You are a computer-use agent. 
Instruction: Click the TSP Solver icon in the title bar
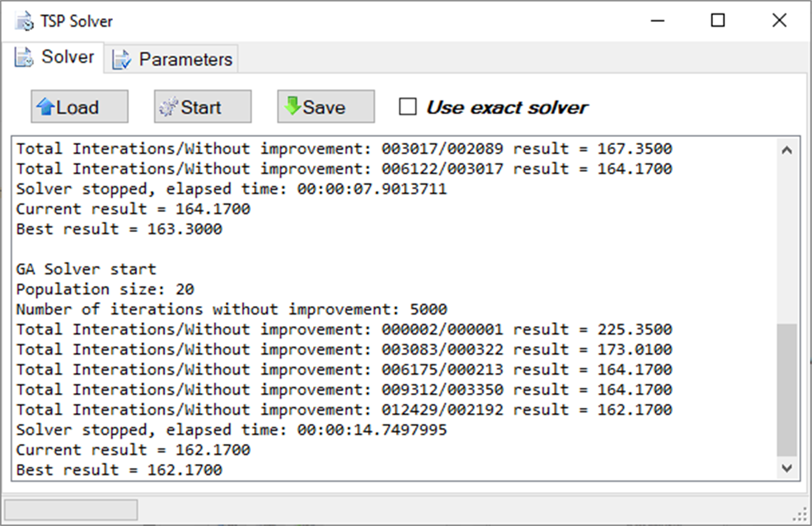[x=23, y=21]
